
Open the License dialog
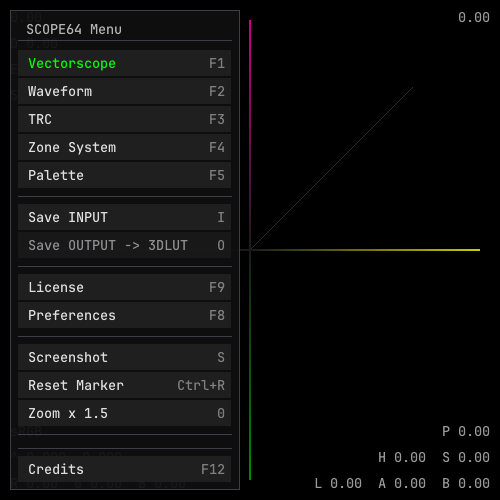pos(124,287)
